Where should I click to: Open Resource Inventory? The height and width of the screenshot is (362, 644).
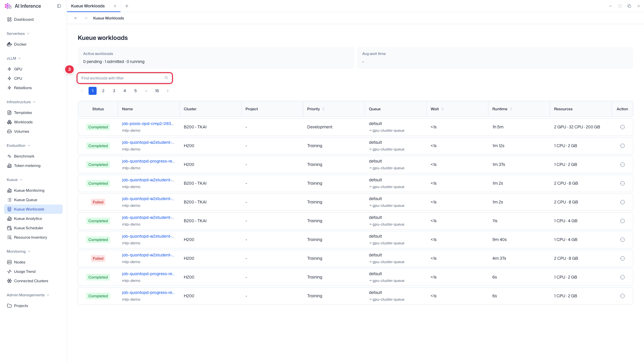pyautogui.click(x=33, y=237)
